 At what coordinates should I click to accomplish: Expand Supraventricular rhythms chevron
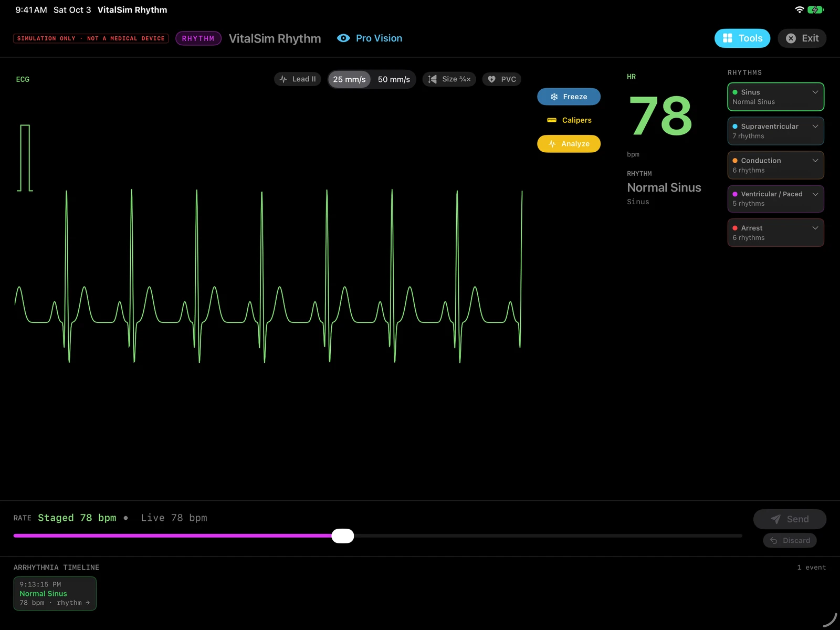[815, 127]
